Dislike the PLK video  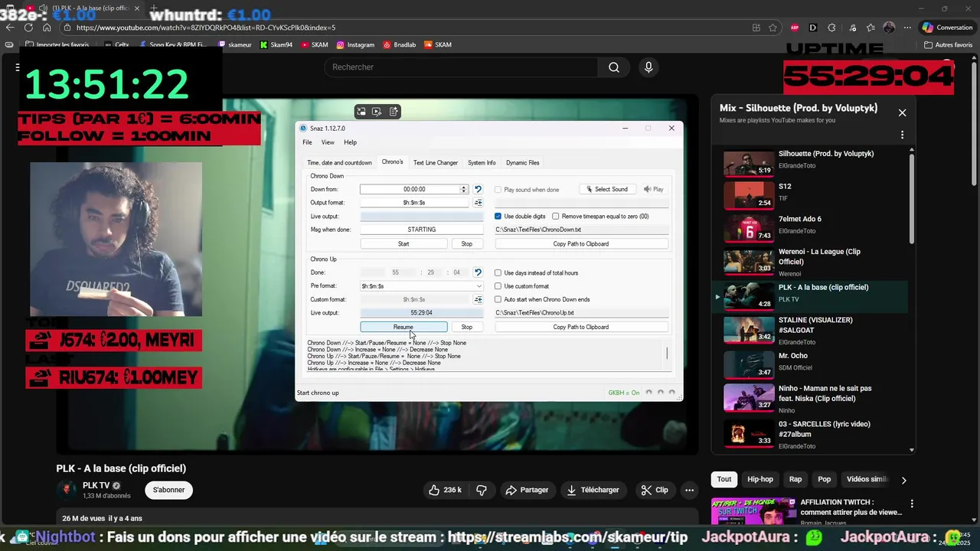[482, 490]
